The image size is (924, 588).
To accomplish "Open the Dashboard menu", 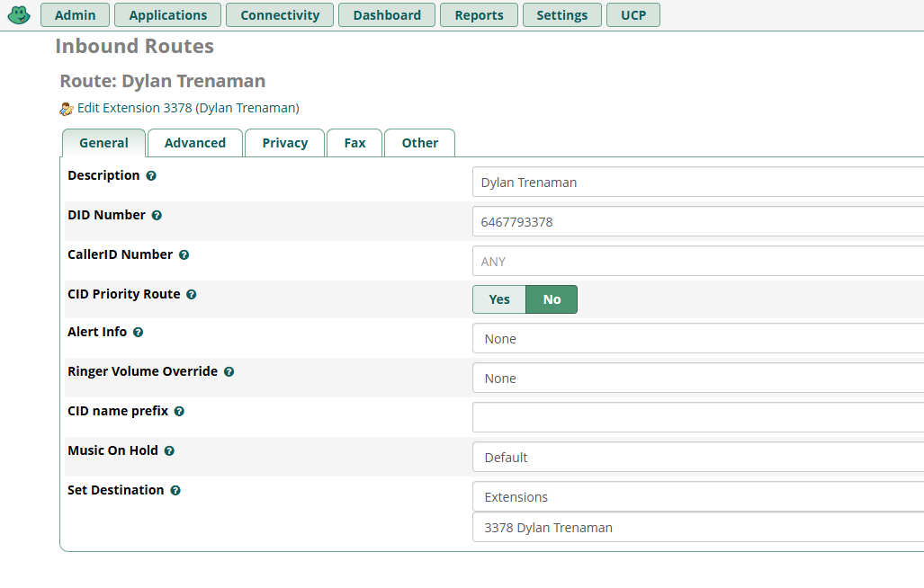I will coord(387,14).
